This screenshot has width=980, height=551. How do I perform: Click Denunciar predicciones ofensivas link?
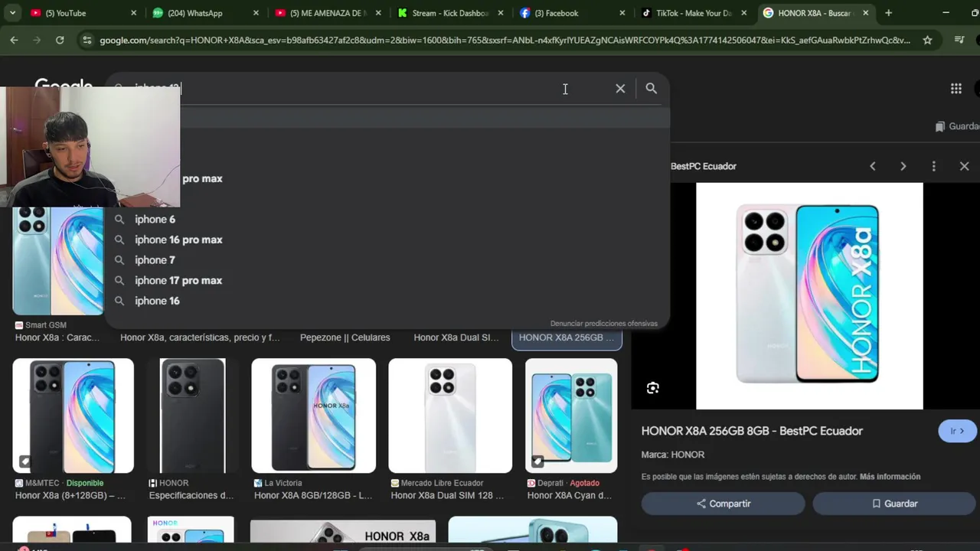[603, 324]
